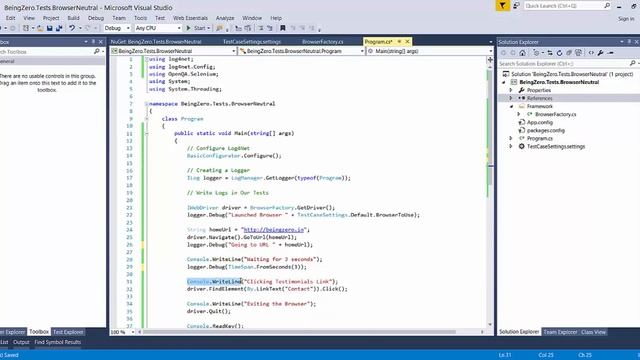
Task: Click the Find in Files toolbar icon
Action: pyautogui.click(x=220, y=28)
